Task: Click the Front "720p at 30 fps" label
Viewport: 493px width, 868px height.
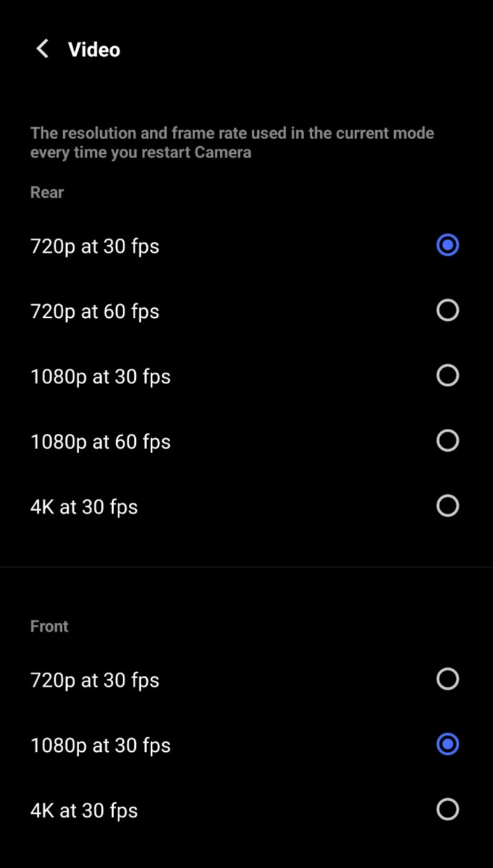Action: 95,680
